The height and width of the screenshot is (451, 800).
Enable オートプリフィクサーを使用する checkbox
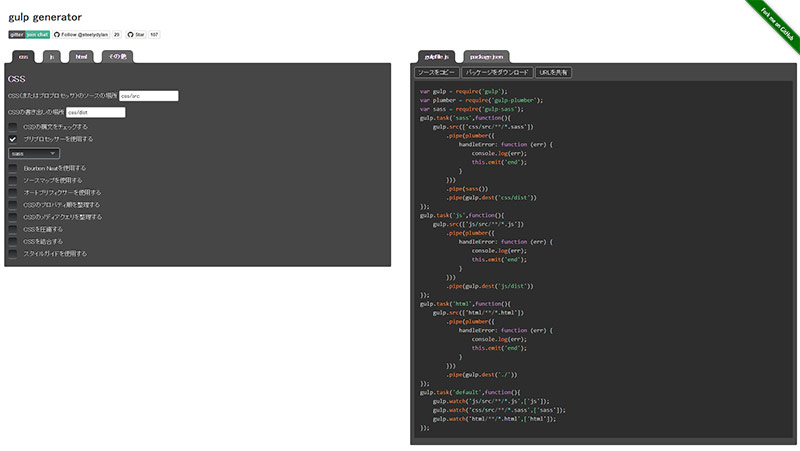pyautogui.click(x=13, y=192)
